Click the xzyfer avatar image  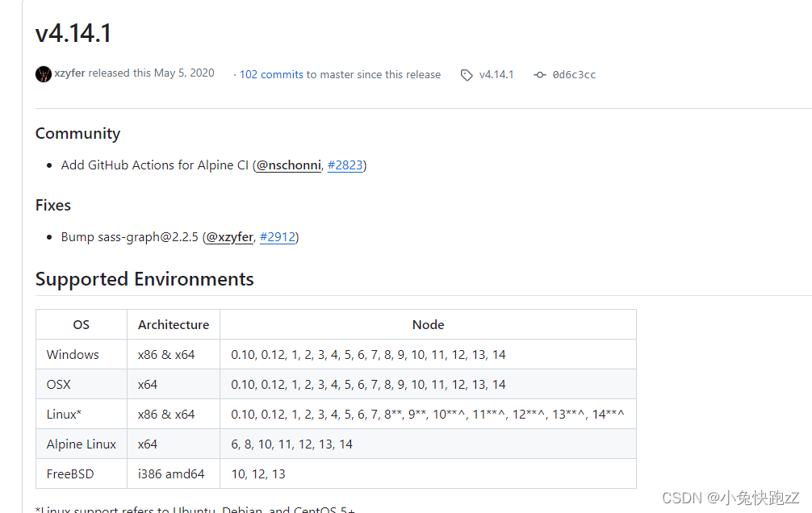tap(44, 74)
